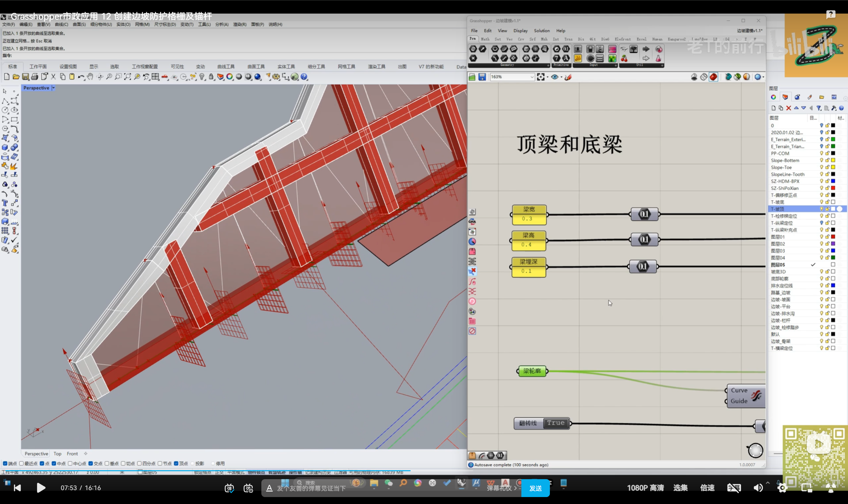Uncheck the 中点 osnap checkbox
This screenshot has width=848, height=504.
54,463
